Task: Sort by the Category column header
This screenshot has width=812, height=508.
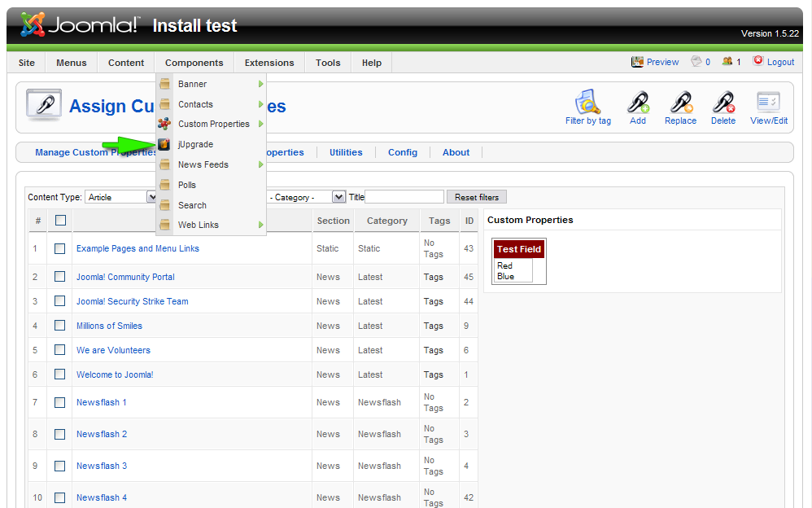Action: click(386, 221)
